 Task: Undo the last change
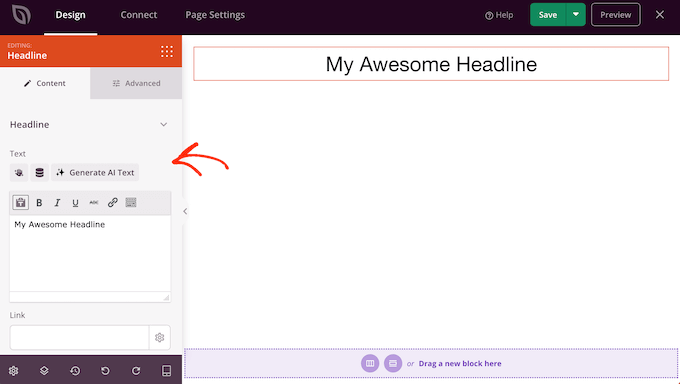click(105, 371)
